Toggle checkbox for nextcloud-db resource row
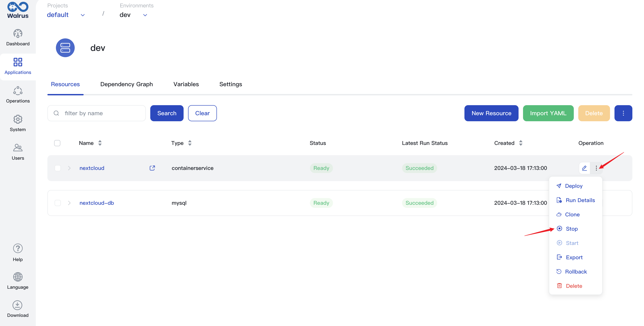Image resolution: width=644 pixels, height=326 pixels. pos(58,203)
